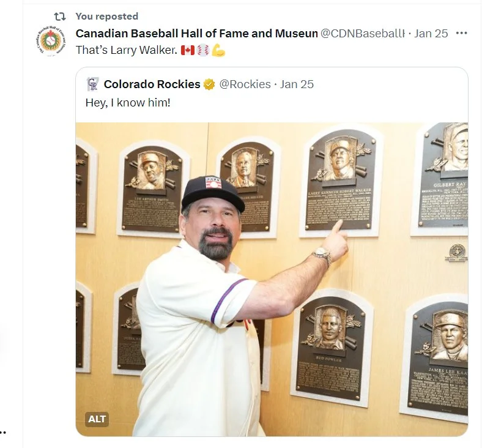The height and width of the screenshot is (448, 493).
Task: Open the "That's Larry Walker." post text
Action: tap(127, 50)
